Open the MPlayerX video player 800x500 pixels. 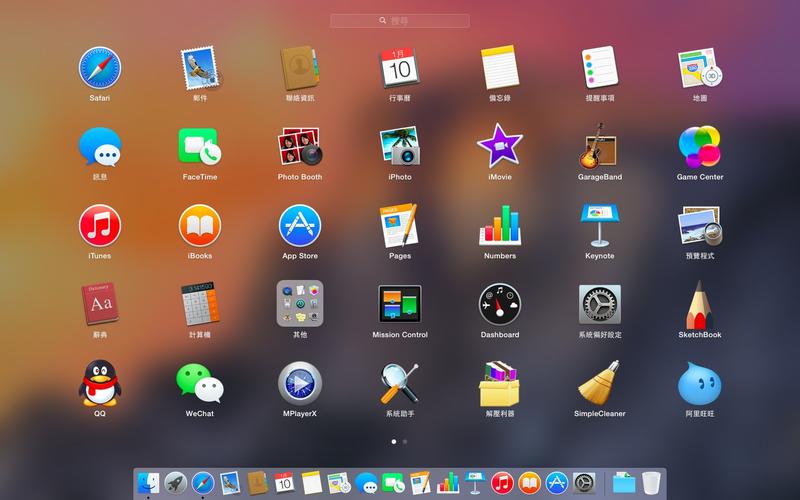[x=300, y=383]
